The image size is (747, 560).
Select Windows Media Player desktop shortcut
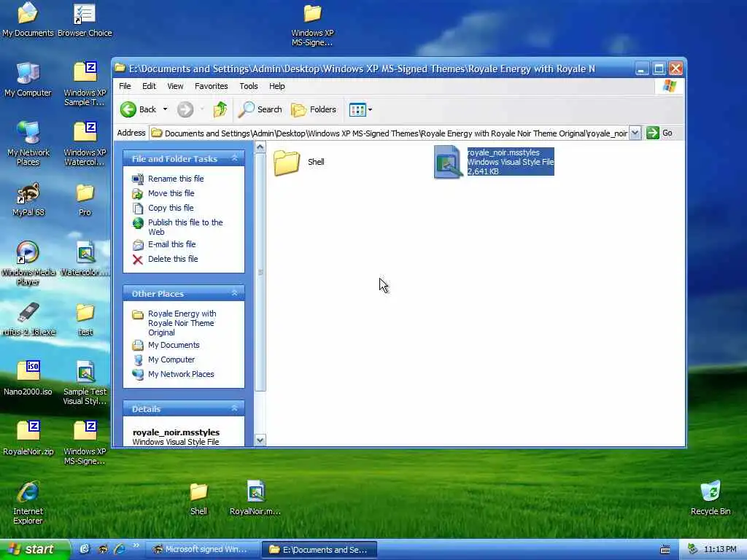(x=28, y=262)
